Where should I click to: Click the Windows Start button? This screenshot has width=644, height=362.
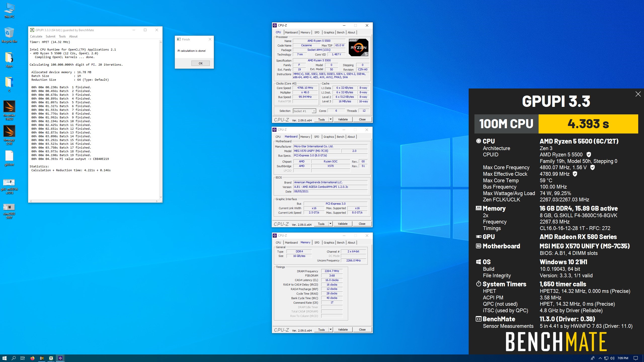[x=4, y=358]
